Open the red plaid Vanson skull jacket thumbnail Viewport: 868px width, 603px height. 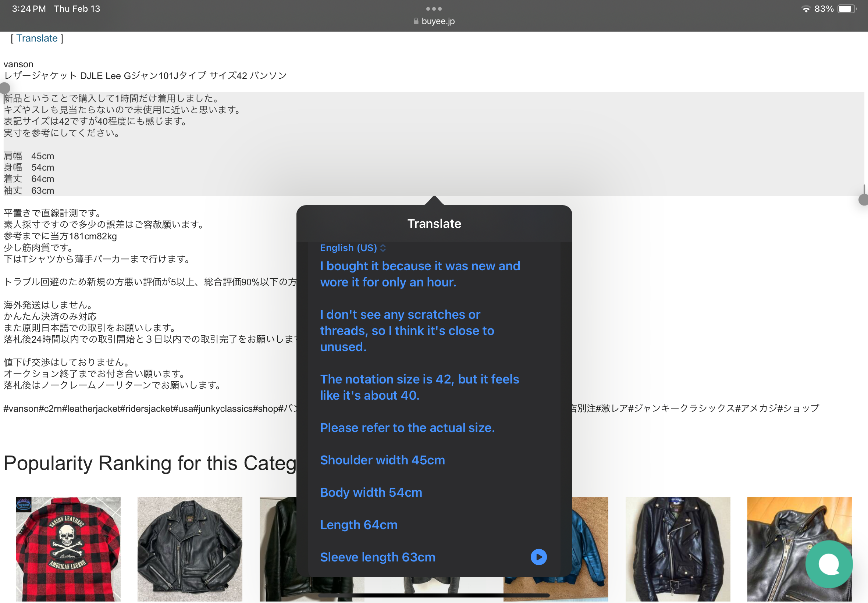coord(68,550)
